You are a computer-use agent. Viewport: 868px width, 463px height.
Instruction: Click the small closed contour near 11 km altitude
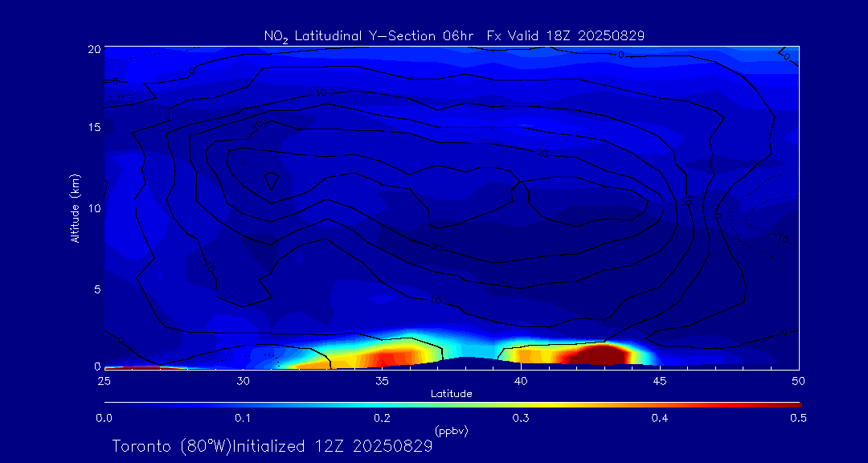[x=272, y=180]
